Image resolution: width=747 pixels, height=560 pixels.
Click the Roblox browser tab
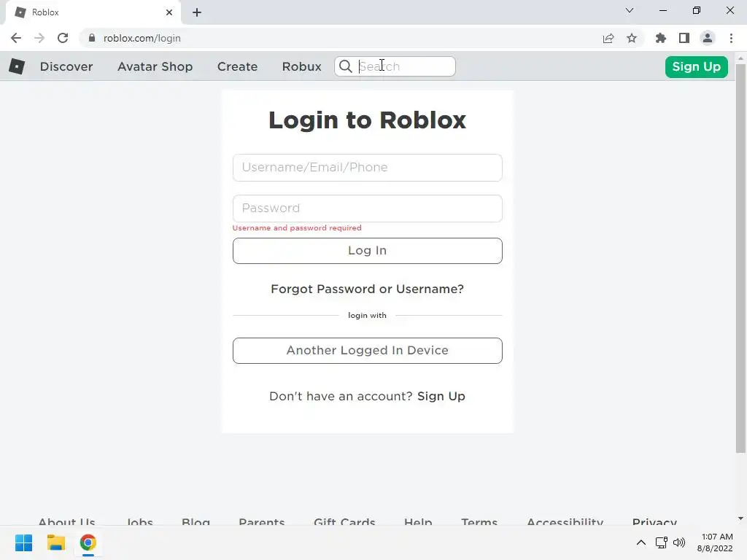coord(93,12)
